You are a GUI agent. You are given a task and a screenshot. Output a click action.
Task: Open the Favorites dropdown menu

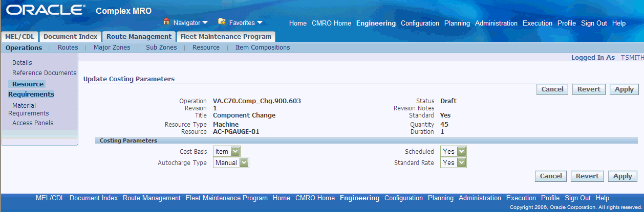pyautogui.click(x=246, y=22)
